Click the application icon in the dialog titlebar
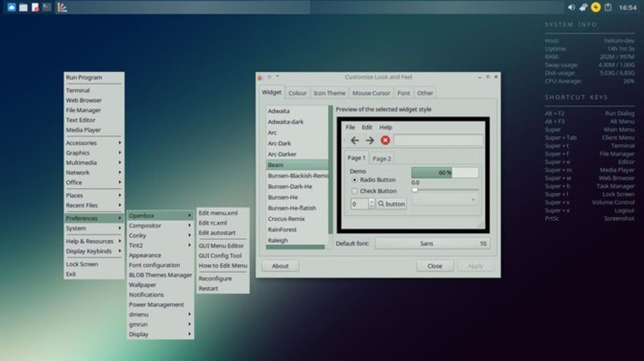 [260, 77]
